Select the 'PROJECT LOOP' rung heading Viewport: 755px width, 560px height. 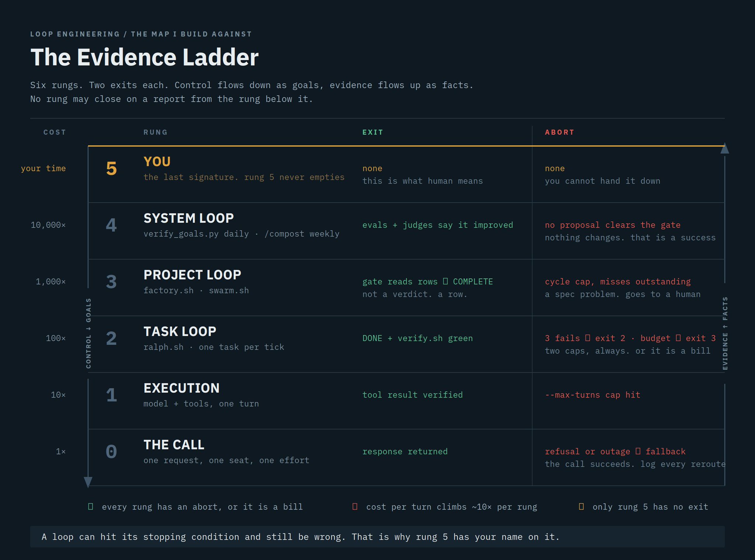192,275
